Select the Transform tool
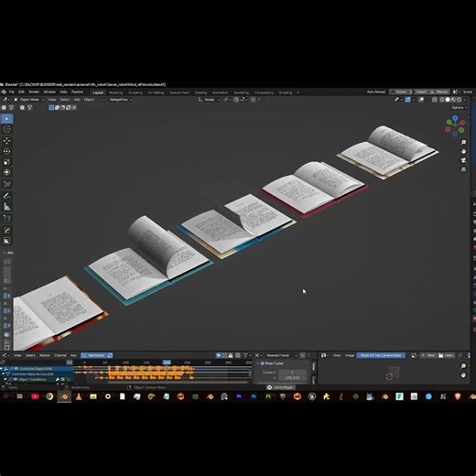This screenshot has height=476, width=476. [6, 172]
